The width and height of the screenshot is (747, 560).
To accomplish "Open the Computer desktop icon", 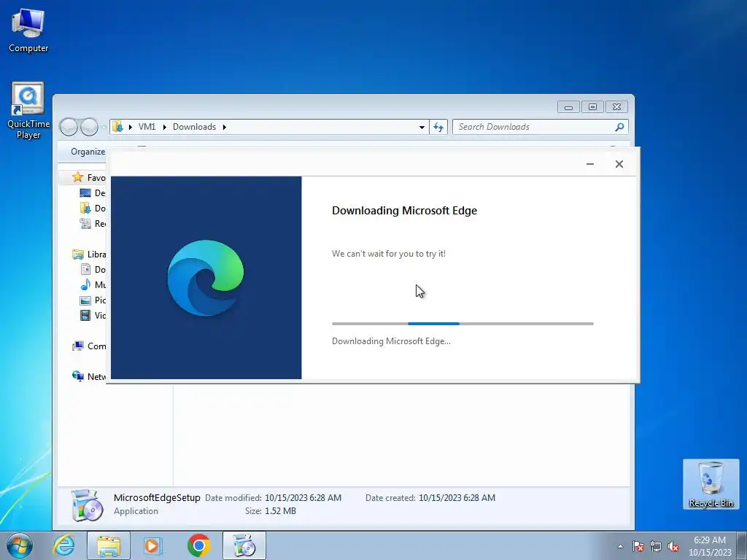I will point(28,31).
